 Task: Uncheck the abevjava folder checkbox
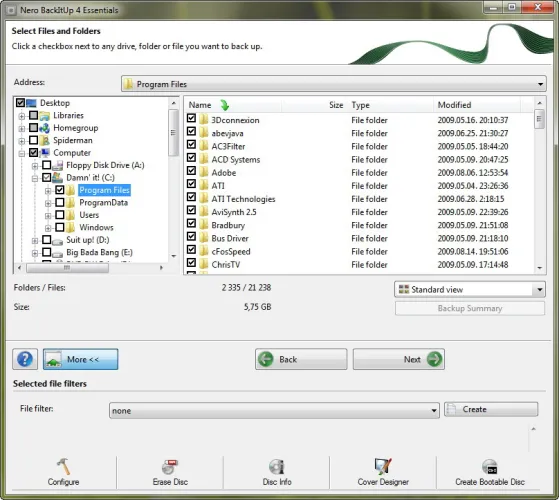191,132
